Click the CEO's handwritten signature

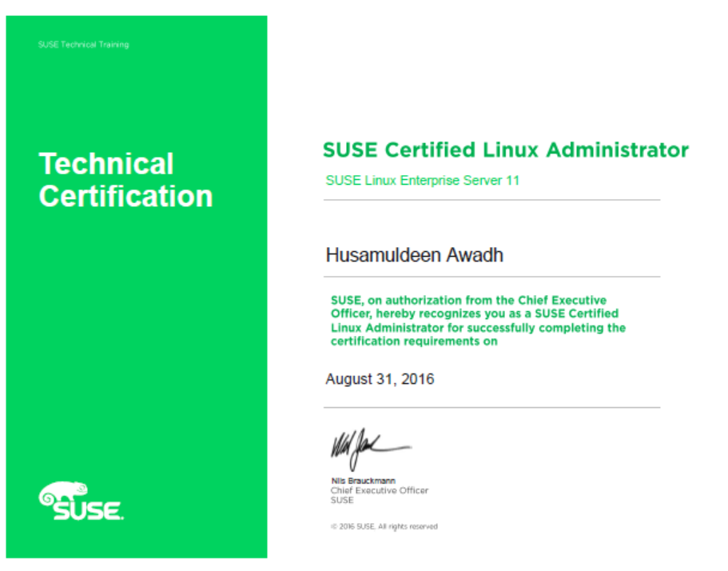click(x=371, y=449)
